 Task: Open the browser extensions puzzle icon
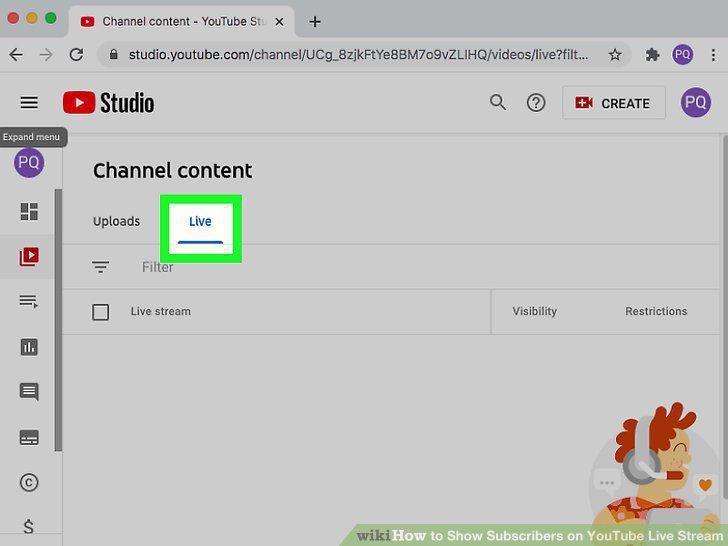pos(652,55)
